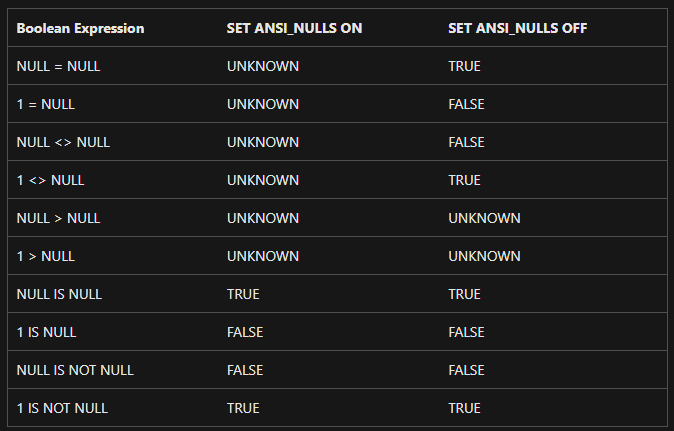Select the '1 IS NOT NULL' expression cell
The height and width of the screenshot is (431, 674).
(x=62, y=408)
